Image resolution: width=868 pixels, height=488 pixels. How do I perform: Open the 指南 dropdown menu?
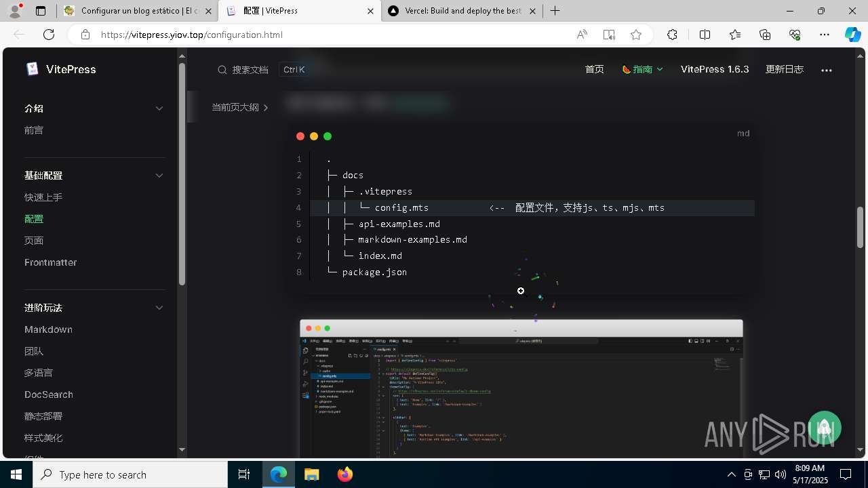[x=642, y=69]
